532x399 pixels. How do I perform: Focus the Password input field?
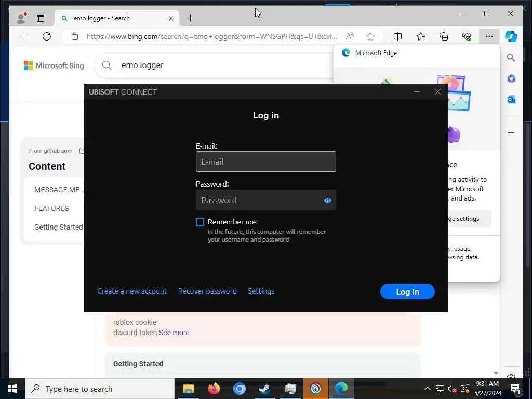[x=265, y=200]
